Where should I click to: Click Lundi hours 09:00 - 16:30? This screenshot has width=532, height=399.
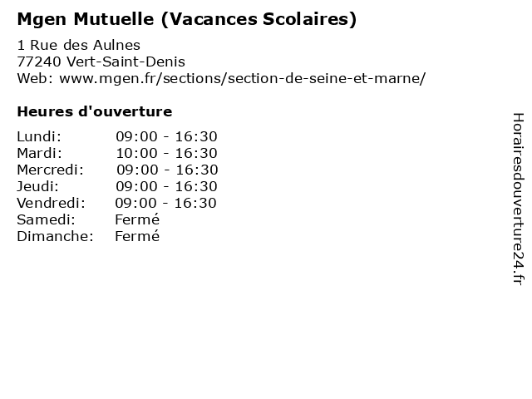(166, 136)
